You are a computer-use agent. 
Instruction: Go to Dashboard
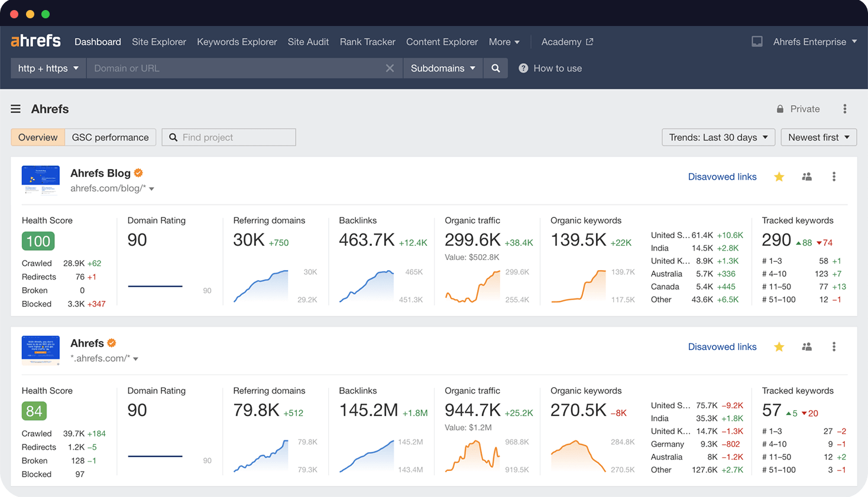98,41
